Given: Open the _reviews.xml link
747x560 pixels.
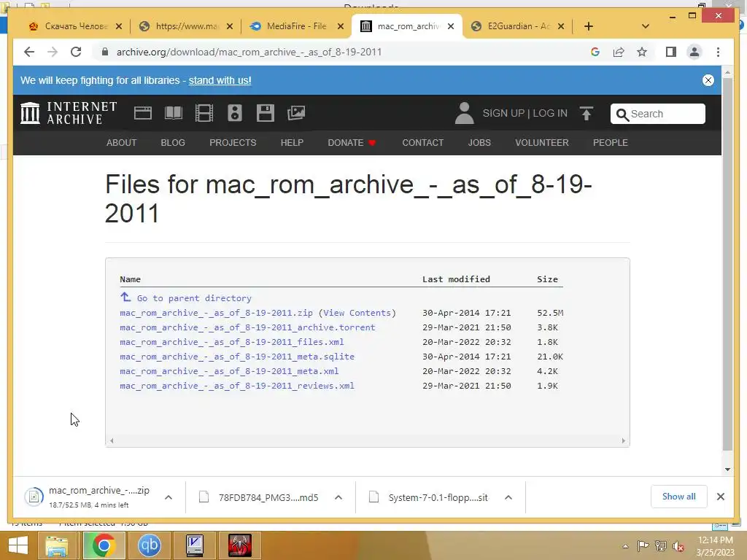Looking at the screenshot, I should point(237,386).
